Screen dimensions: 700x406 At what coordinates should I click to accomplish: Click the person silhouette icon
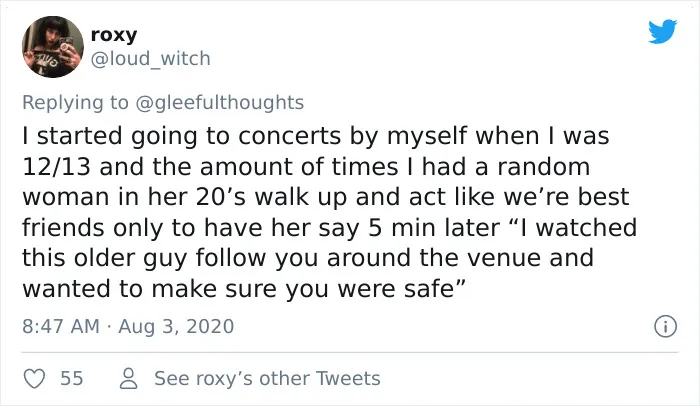[x=129, y=378]
